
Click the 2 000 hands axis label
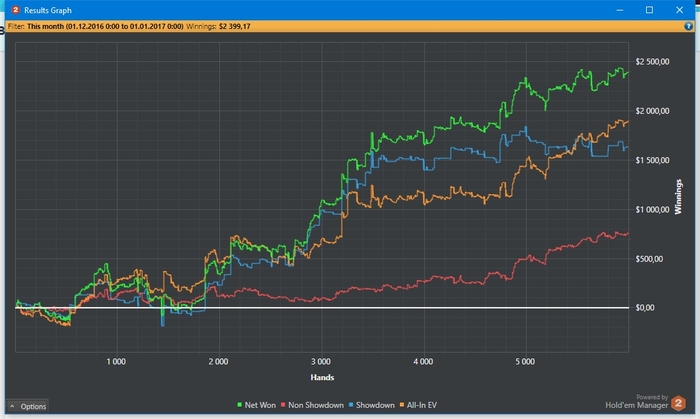point(218,361)
